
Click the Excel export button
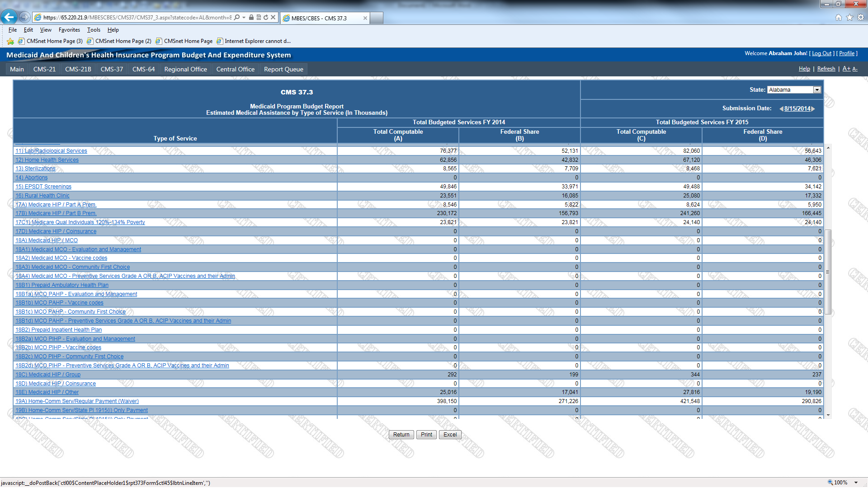pyautogui.click(x=450, y=435)
